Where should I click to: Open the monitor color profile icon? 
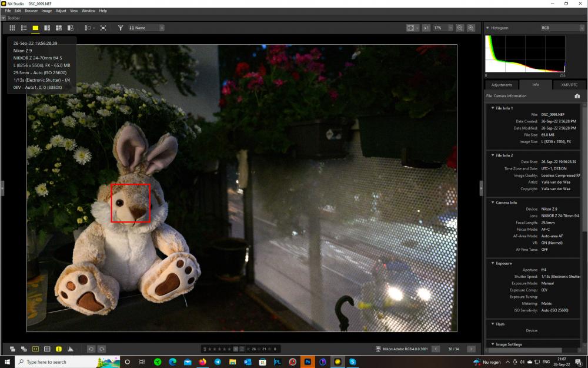tap(378, 349)
